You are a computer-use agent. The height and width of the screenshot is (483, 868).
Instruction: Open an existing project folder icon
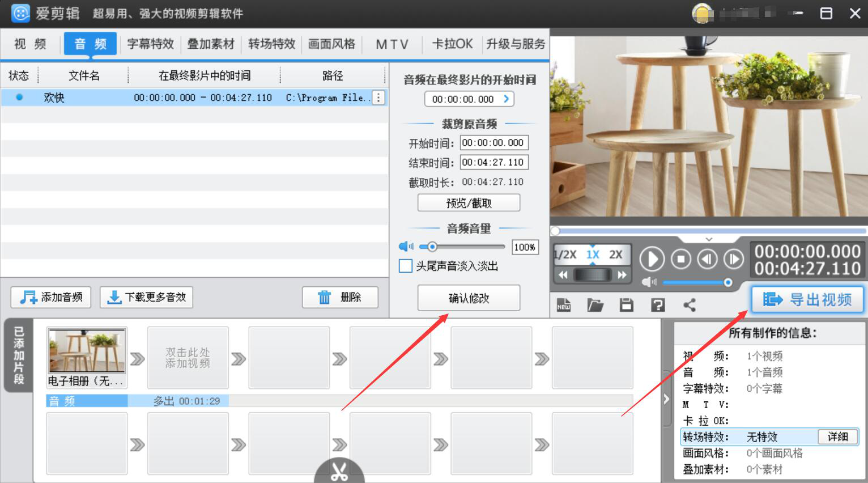point(595,305)
